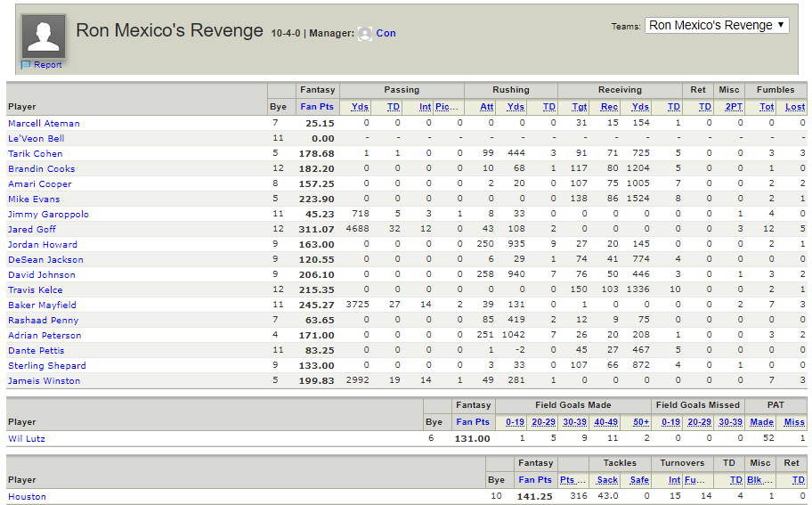The image size is (812, 505).
Task: Open the Teams dropdown selector
Action: pos(717,25)
